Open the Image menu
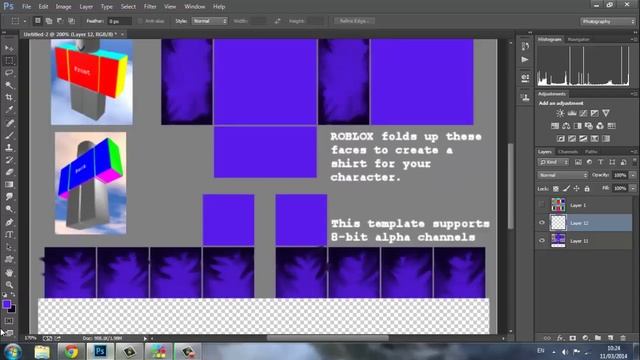Image resolution: width=640 pixels, height=360 pixels. coord(63,7)
